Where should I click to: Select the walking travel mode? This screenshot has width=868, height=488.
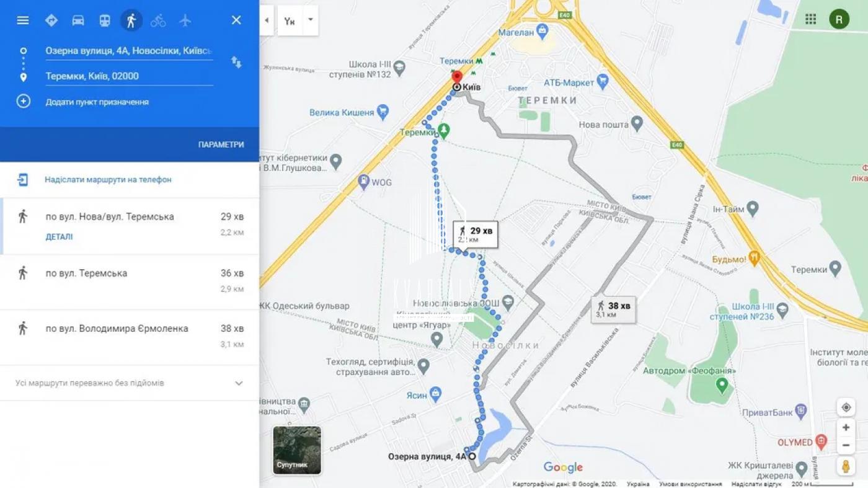(x=131, y=20)
